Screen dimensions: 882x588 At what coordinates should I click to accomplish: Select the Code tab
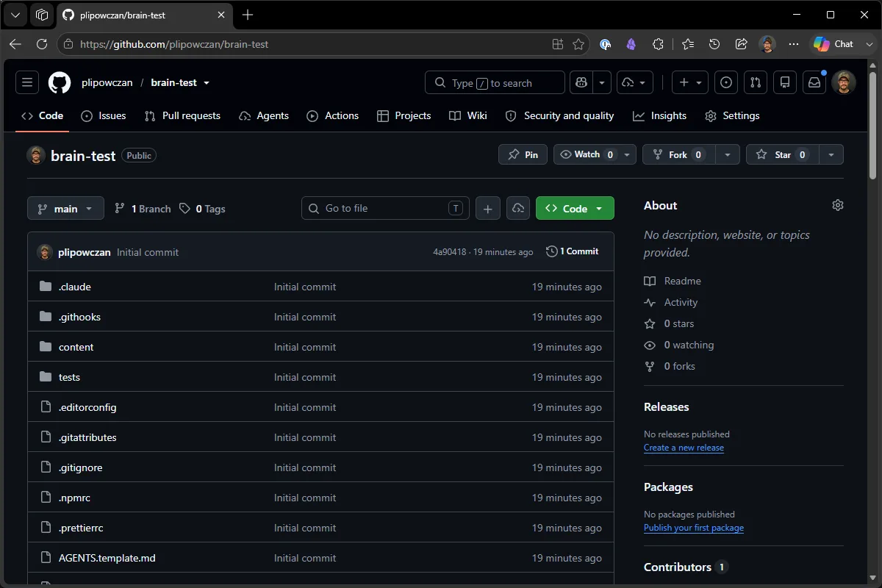click(x=42, y=115)
